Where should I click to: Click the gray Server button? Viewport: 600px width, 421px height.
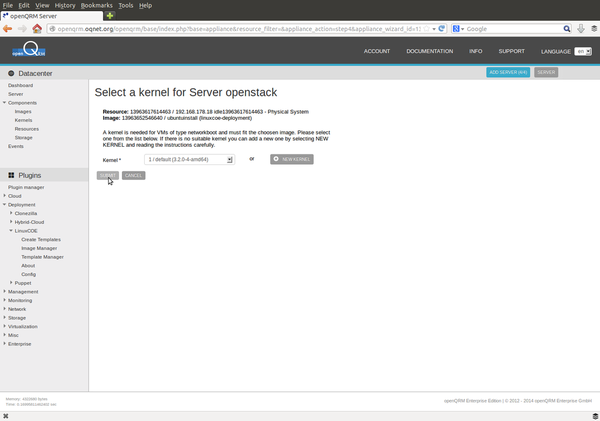point(546,72)
